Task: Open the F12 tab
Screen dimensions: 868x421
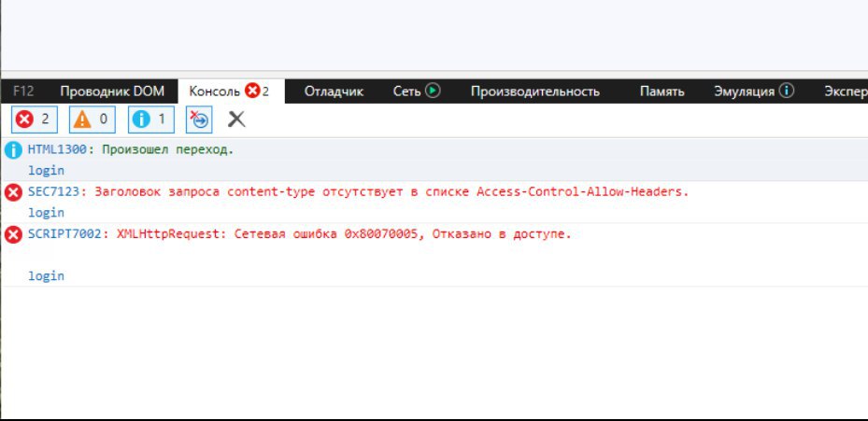Action: click(23, 91)
